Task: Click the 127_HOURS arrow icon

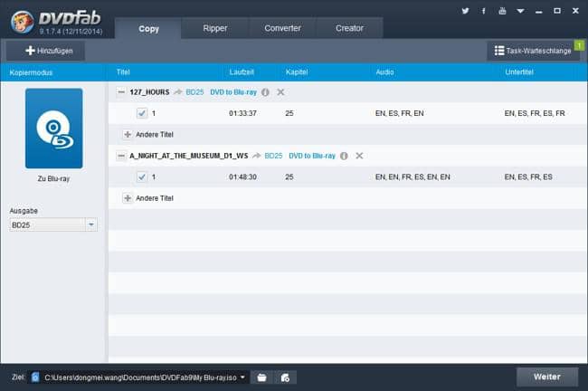Action: [x=177, y=92]
